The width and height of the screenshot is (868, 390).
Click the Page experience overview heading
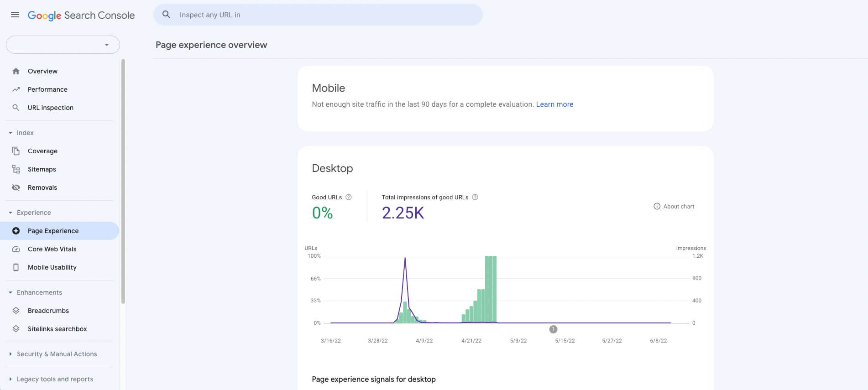click(211, 45)
